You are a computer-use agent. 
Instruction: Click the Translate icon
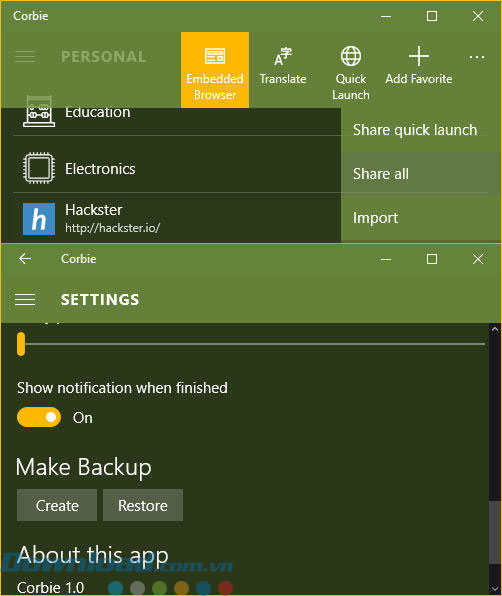click(x=283, y=57)
